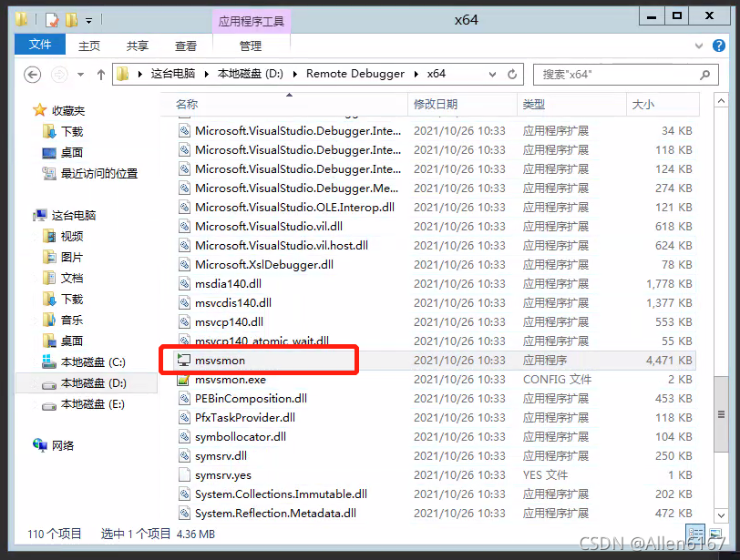740x560 pixels.
Task: Select Microsoft.VisualStudio.vil.dll file name
Action: (269, 226)
